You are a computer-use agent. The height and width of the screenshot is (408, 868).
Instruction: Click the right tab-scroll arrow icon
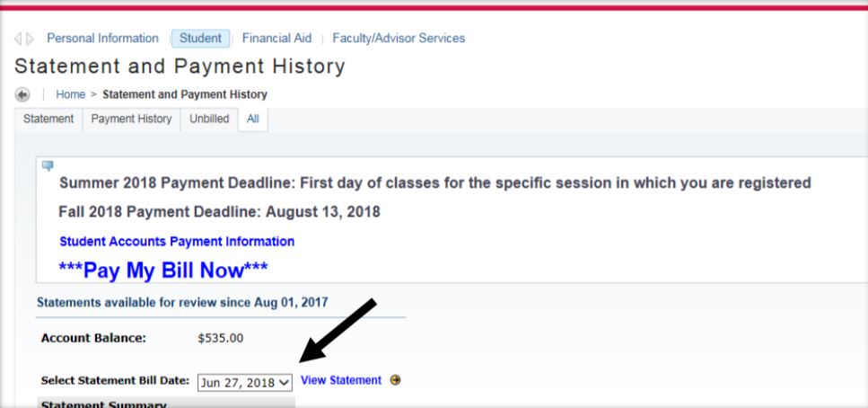[28, 39]
